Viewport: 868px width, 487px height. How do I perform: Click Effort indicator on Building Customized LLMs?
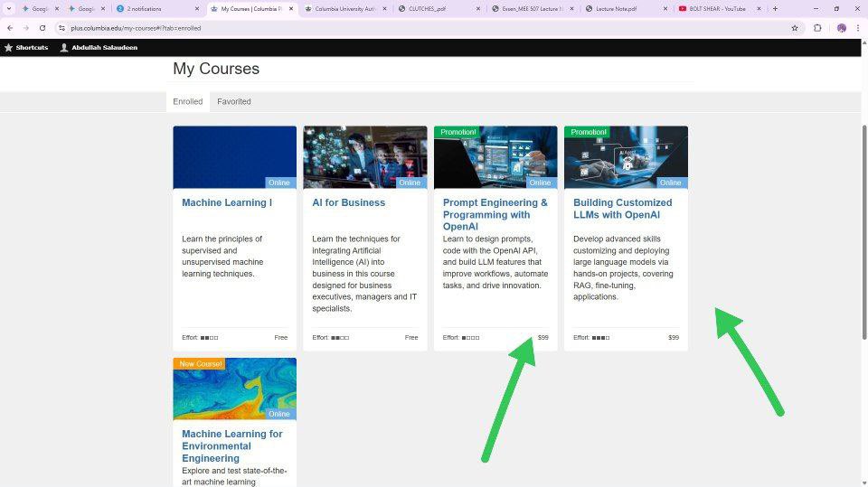(x=591, y=338)
